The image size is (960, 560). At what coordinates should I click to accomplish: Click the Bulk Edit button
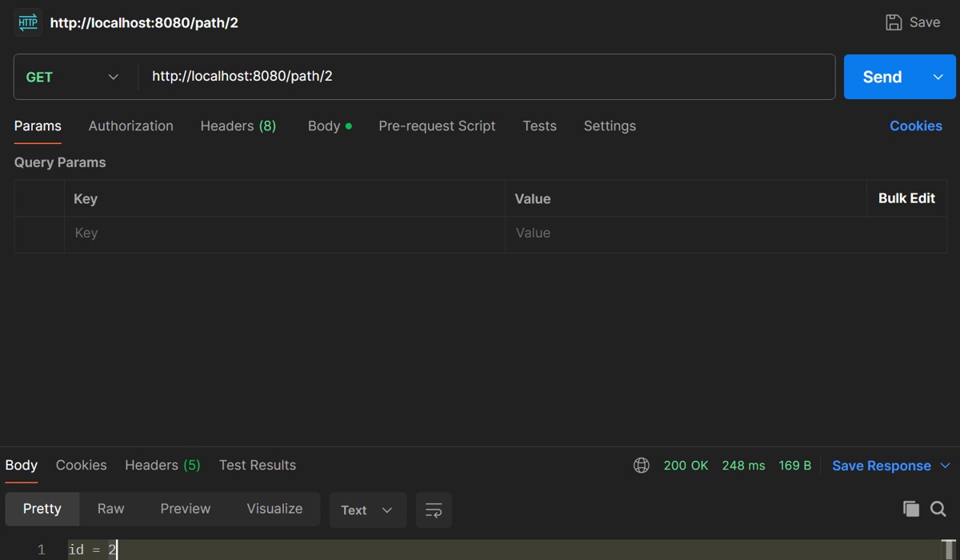coord(906,198)
